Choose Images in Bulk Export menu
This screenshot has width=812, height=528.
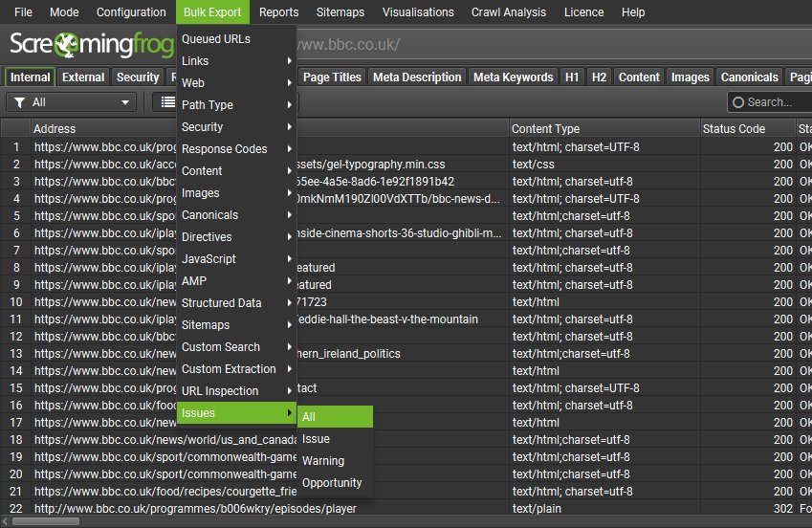pyautogui.click(x=236, y=193)
